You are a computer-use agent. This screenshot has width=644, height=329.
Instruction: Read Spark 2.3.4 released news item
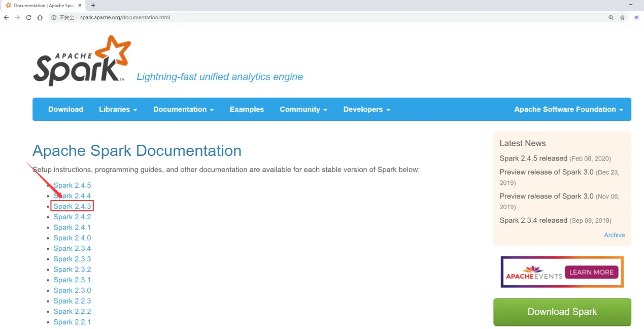point(533,220)
